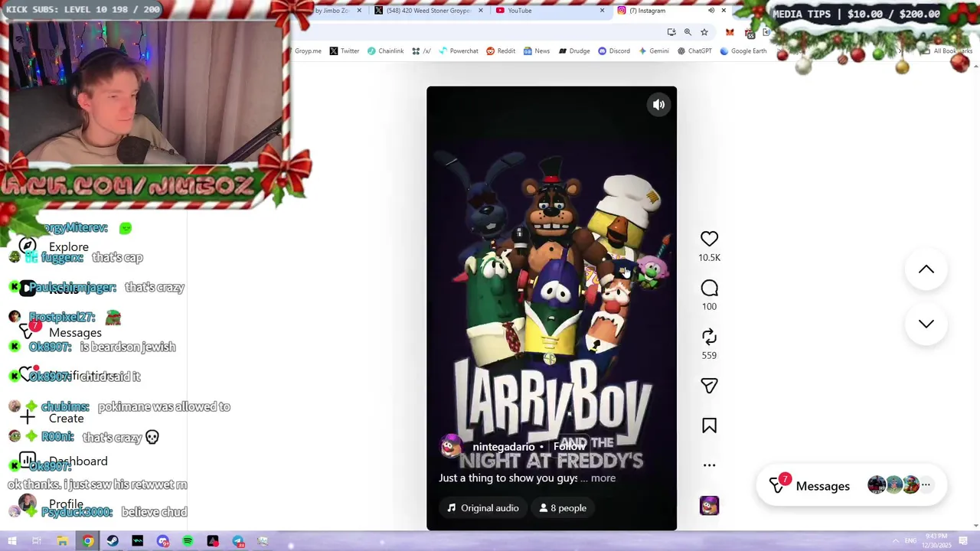Open the Drudge bookmark
Viewport: 980px width, 551px height.
574,51
